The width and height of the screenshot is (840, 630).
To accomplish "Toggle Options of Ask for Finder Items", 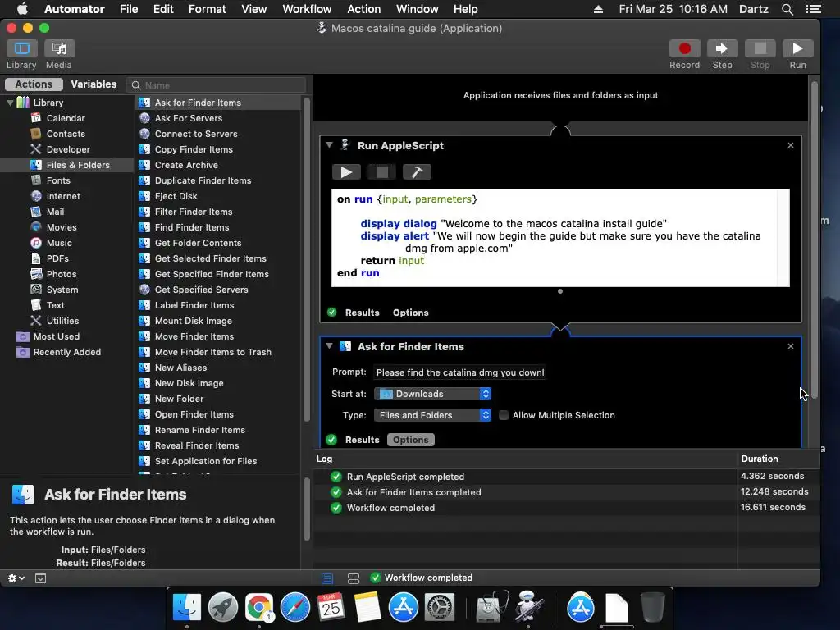I will 410,440.
